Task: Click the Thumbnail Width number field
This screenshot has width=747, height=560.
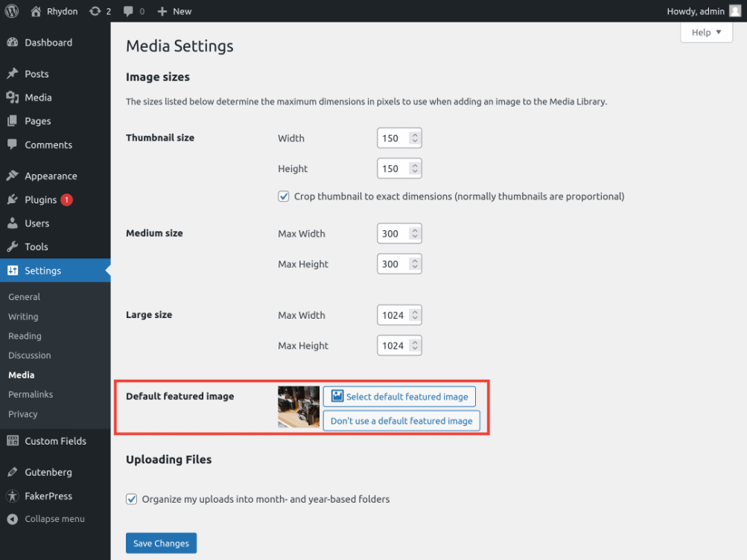Action: click(x=393, y=139)
